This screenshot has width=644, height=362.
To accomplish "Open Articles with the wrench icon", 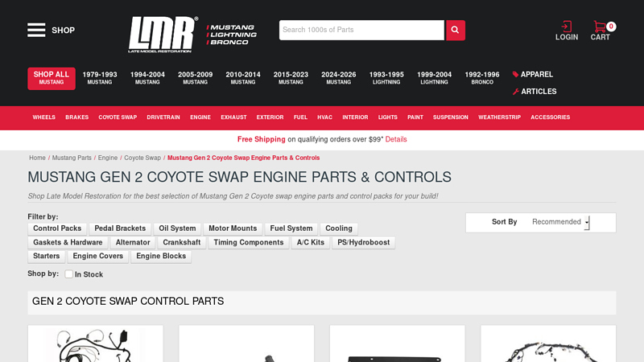I will [x=535, y=92].
